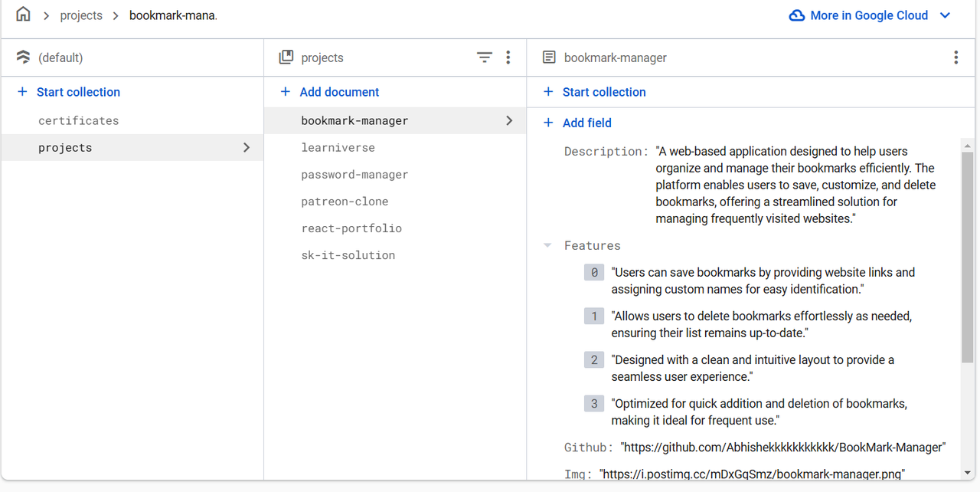Go to Firestore home icon in breadcrumb
Screen dimensions: 980x492
point(24,15)
